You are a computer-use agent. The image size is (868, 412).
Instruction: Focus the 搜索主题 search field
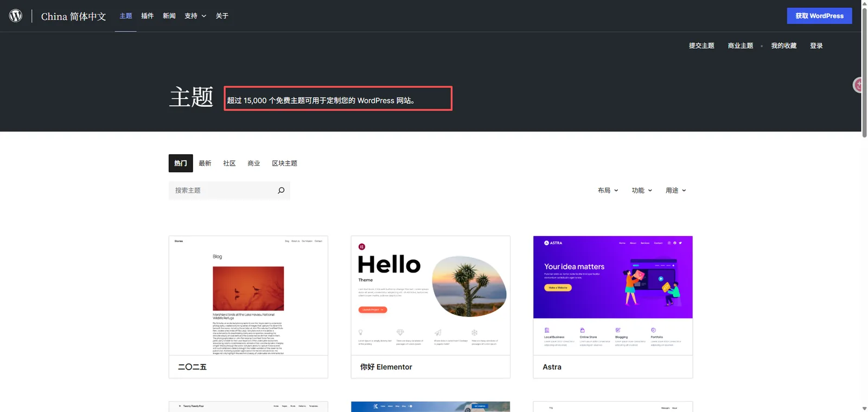(229, 191)
